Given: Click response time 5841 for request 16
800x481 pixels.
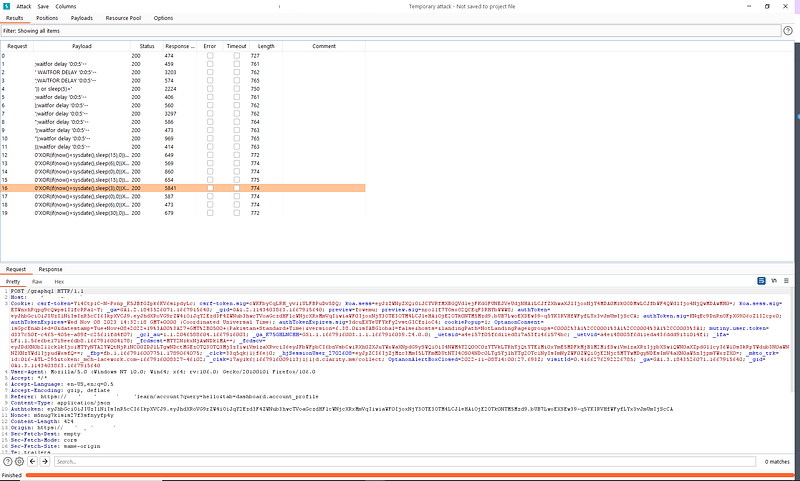Looking at the screenshot, I should 170,188.
